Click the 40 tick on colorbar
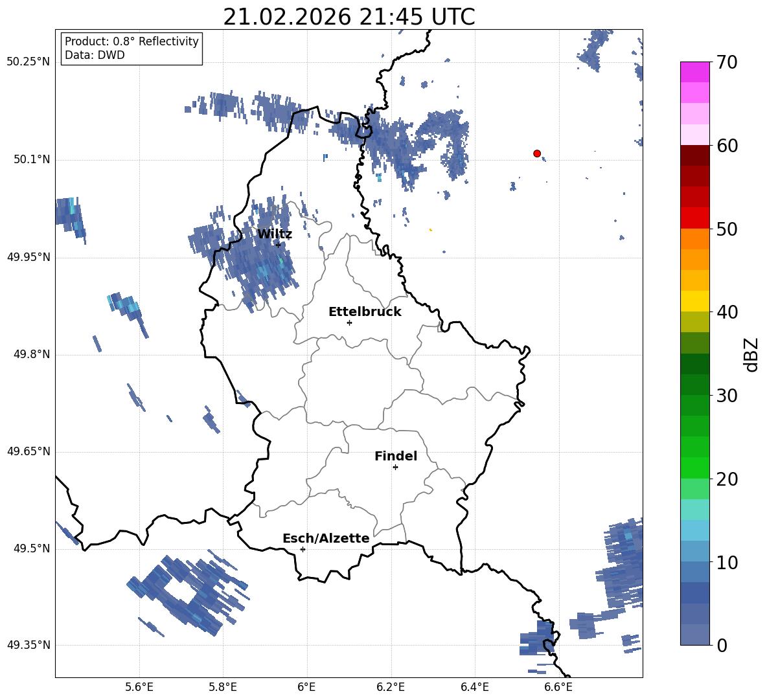This screenshot has height=700, width=767. tap(727, 312)
